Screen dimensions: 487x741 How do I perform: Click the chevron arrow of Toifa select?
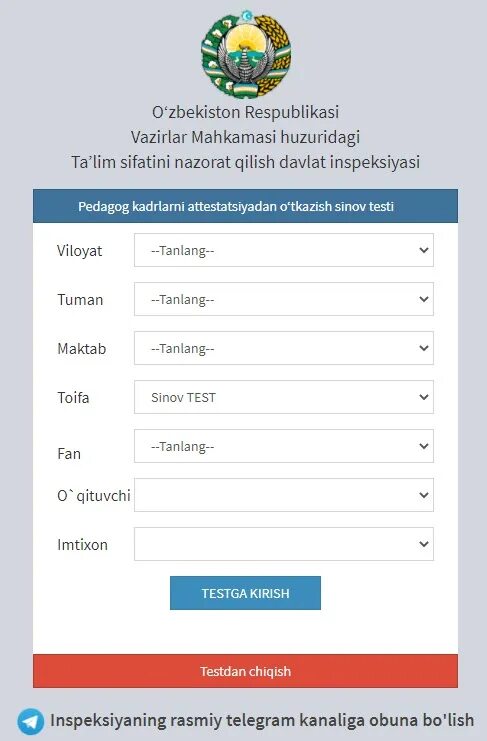(x=424, y=397)
